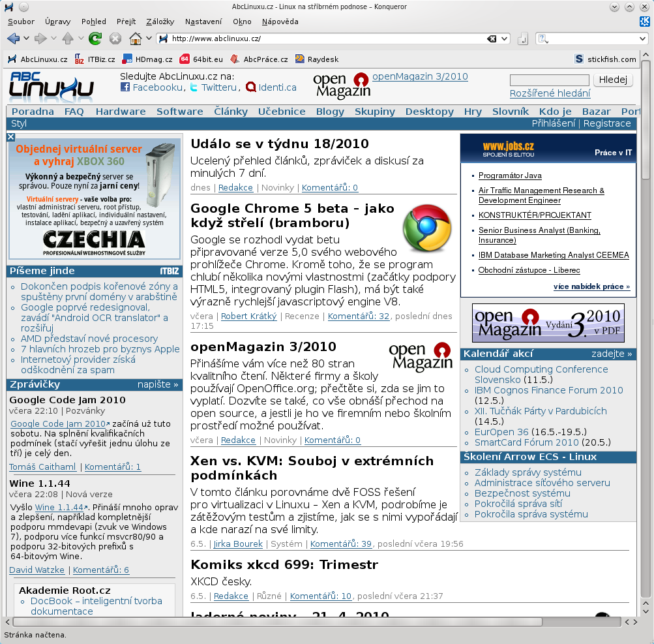Open the stickfish.com bookmark
The height and width of the screenshot is (644, 654).
tap(605, 59)
